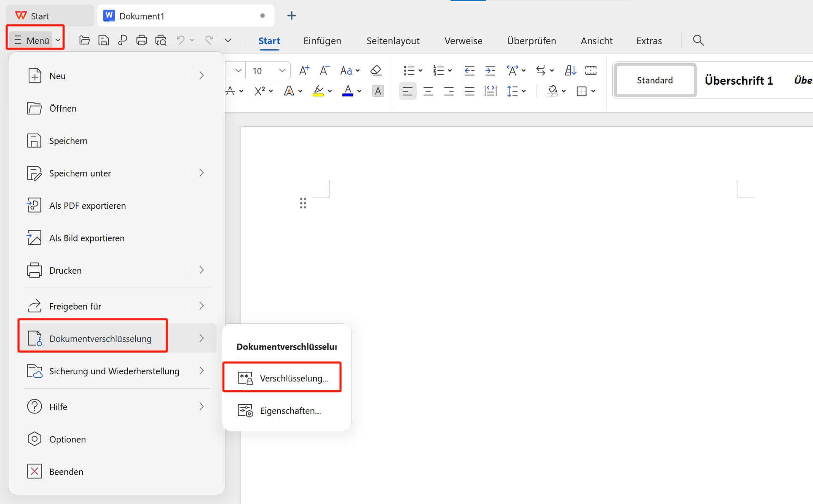Click the sort icon in the ribbon
The height and width of the screenshot is (504, 813).
tap(570, 70)
